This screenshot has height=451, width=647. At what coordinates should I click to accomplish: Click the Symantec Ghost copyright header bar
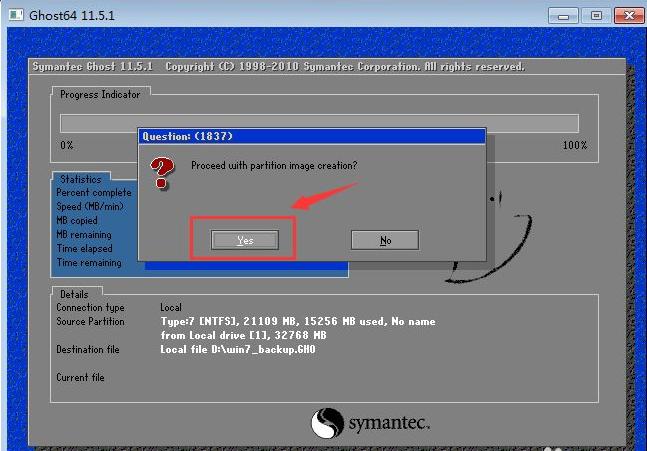click(x=327, y=67)
